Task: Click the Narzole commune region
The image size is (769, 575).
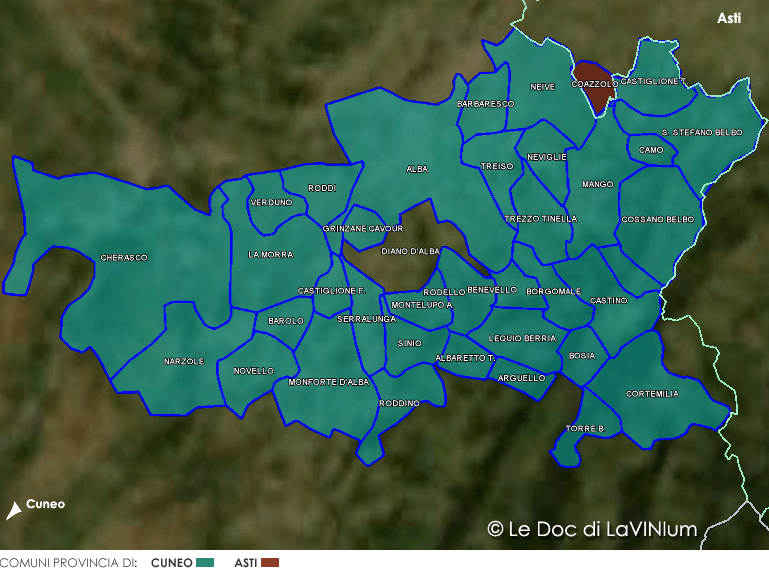Action: [184, 361]
